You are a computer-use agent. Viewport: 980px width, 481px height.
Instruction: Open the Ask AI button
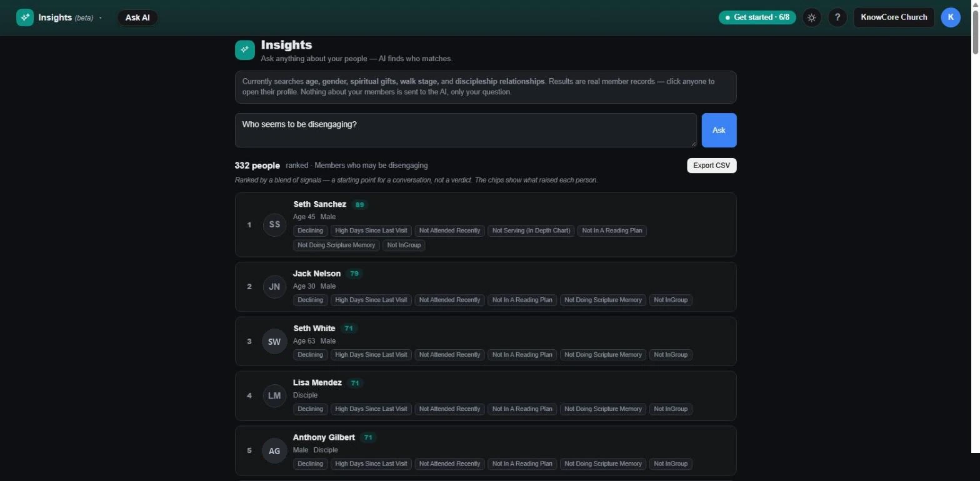(x=137, y=17)
